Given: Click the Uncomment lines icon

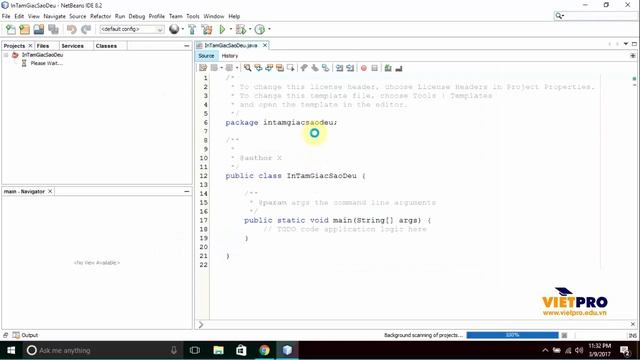Looking at the screenshot, I should coord(399,68).
